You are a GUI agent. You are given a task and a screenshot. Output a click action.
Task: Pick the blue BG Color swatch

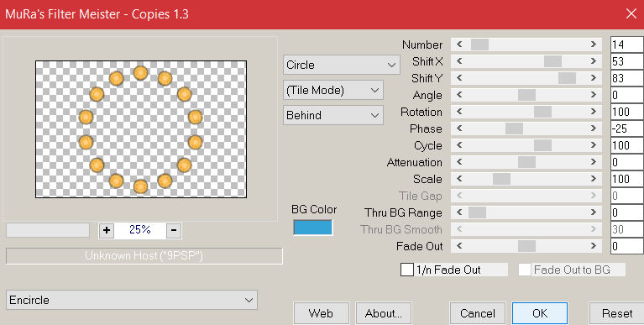pos(313,228)
